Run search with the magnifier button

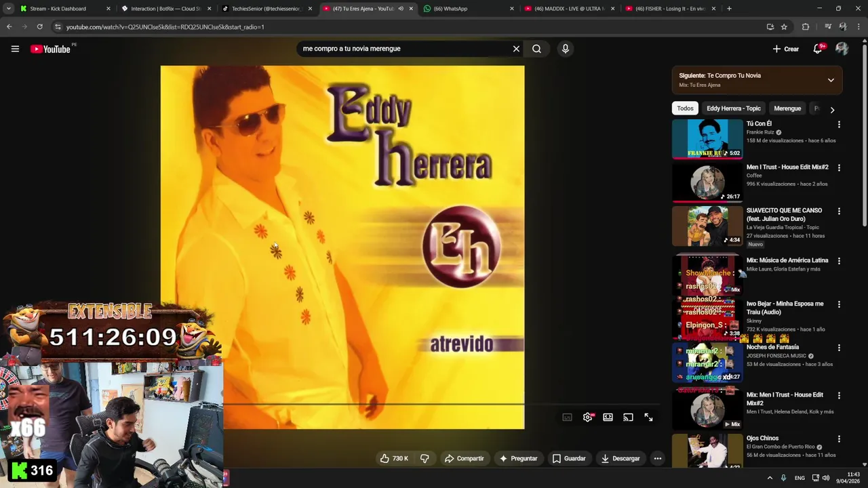point(536,49)
